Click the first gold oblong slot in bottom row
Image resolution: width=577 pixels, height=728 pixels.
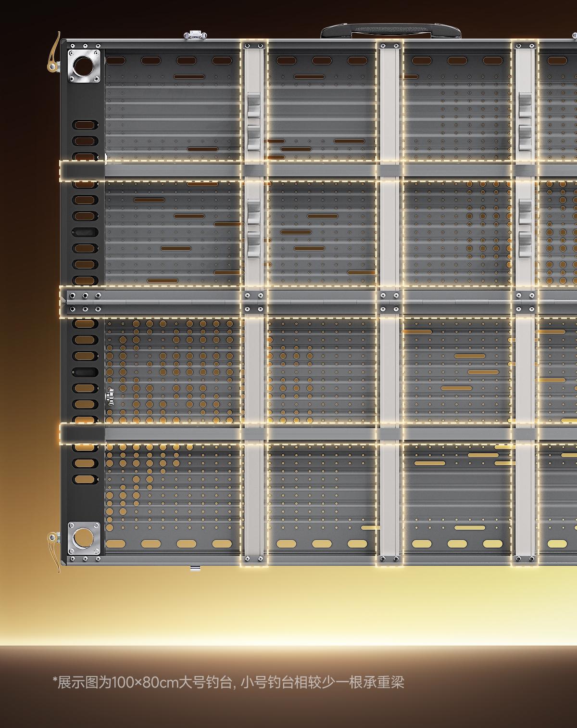pos(115,544)
